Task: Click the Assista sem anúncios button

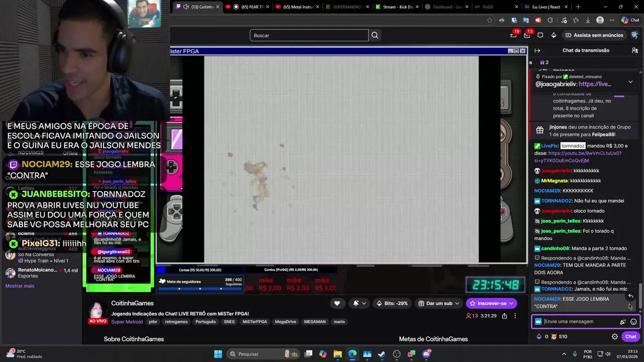Action: pyautogui.click(x=594, y=35)
